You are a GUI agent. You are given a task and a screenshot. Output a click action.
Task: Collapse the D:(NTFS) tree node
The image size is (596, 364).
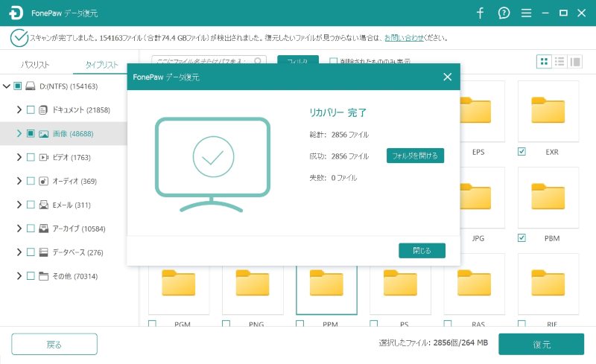click(7, 86)
